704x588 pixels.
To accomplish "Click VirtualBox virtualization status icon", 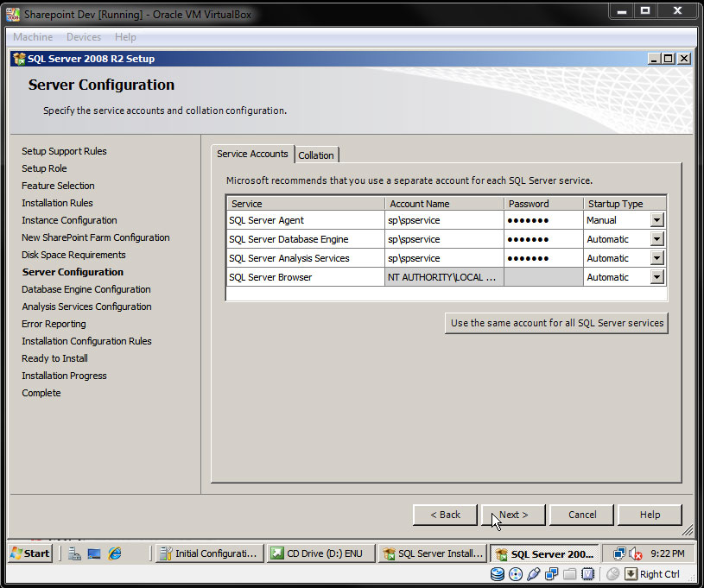I will pos(587,574).
